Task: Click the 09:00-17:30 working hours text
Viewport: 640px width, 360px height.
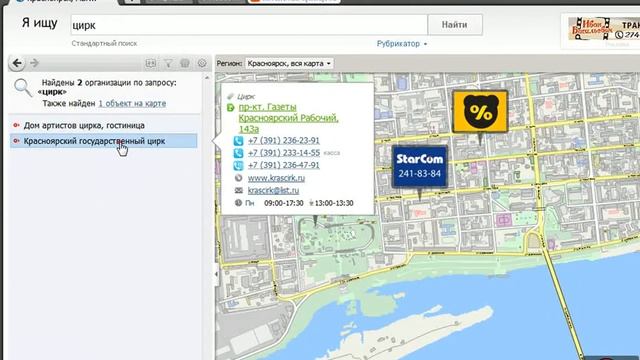Action: pyautogui.click(x=284, y=203)
